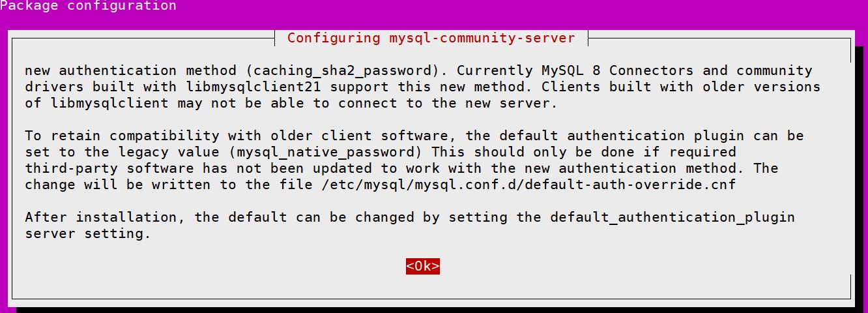Click the "default_authentication_plugin" setting name
The width and height of the screenshot is (868, 313).
(672, 217)
